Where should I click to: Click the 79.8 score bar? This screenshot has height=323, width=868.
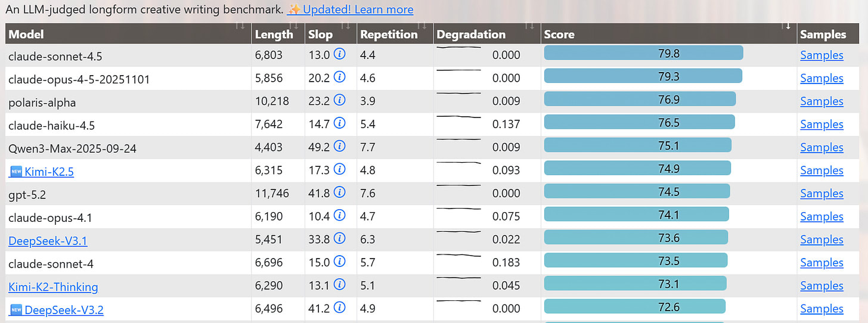point(644,53)
